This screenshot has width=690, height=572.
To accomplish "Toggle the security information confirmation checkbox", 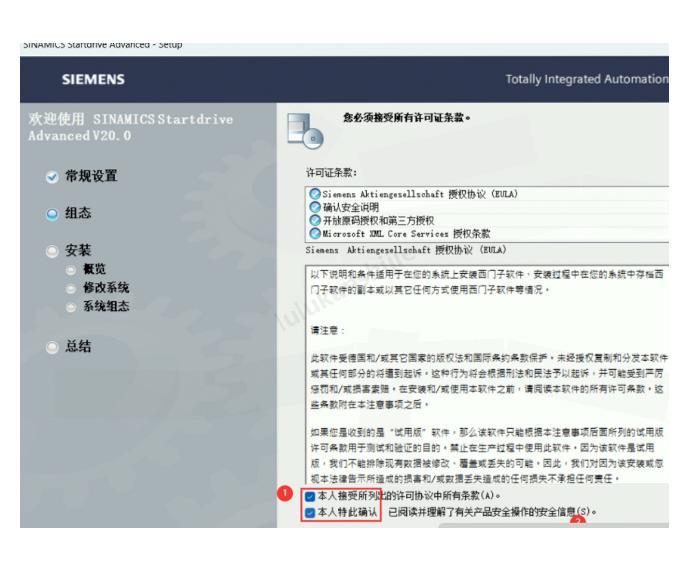I will (310, 513).
